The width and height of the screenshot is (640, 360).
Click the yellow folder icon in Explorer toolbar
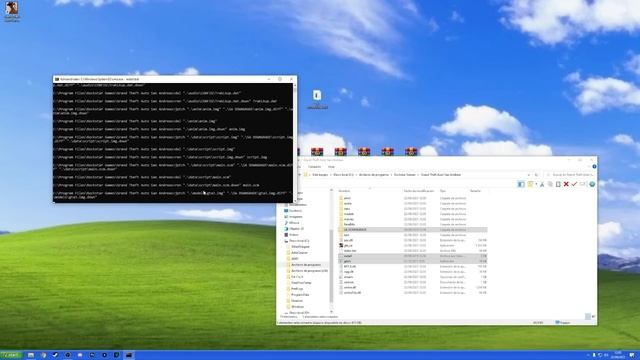tap(530, 184)
